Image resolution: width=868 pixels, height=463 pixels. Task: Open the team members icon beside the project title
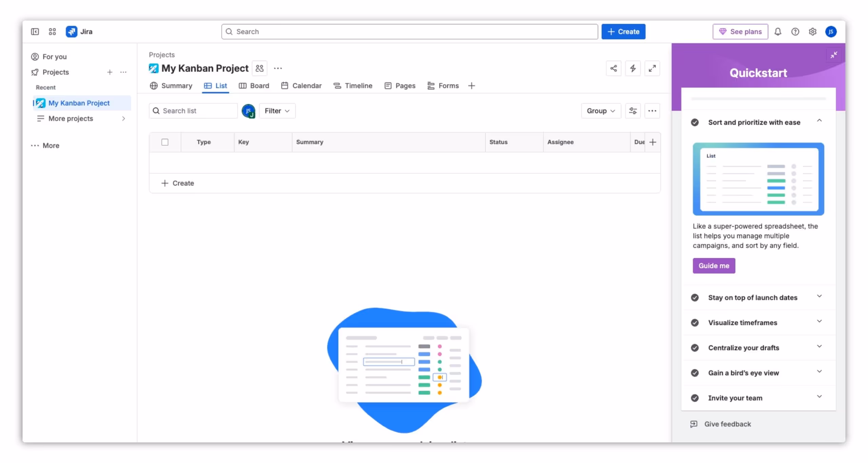pyautogui.click(x=259, y=69)
